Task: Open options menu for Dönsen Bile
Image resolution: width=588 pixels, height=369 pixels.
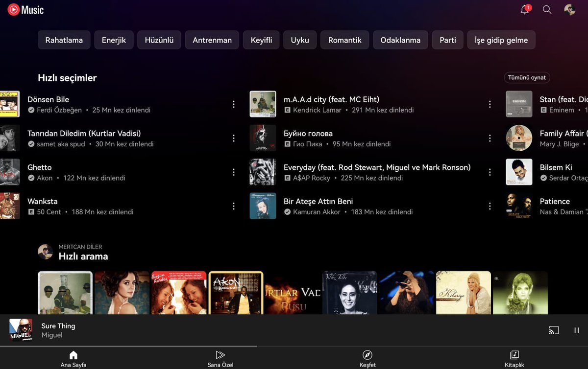Action: 234,104
